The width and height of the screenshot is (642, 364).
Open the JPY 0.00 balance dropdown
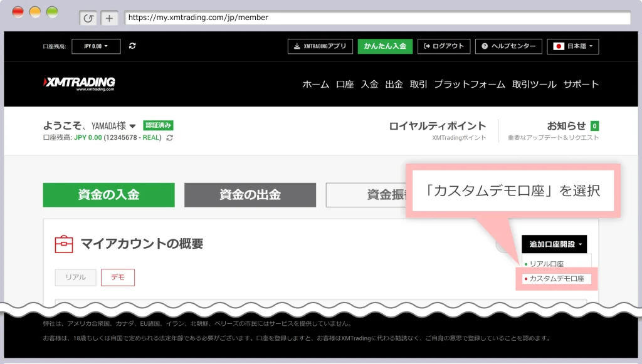point(96,46)
